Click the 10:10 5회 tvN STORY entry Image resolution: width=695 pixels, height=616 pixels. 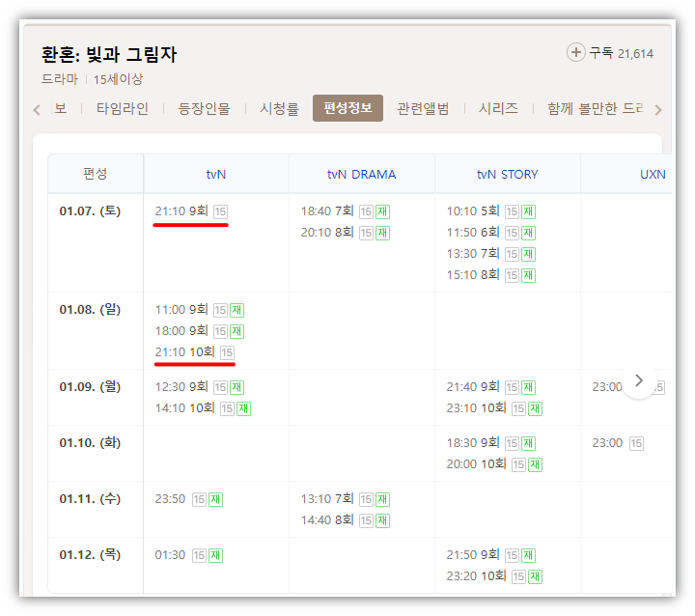[x=491, y=211]
